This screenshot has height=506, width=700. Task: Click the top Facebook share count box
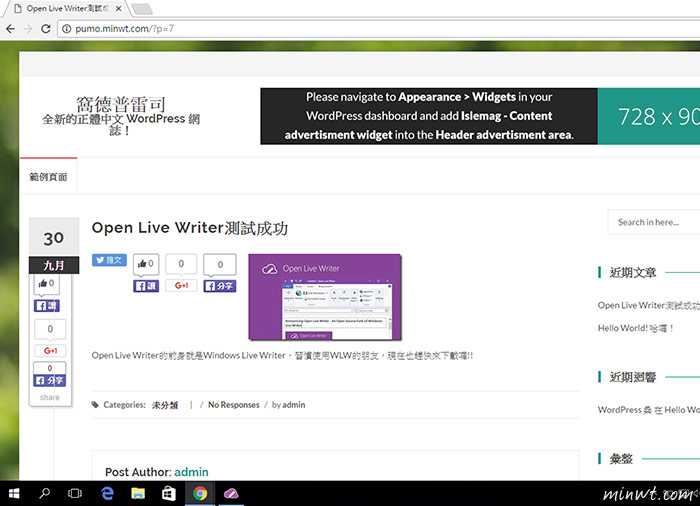220,265
